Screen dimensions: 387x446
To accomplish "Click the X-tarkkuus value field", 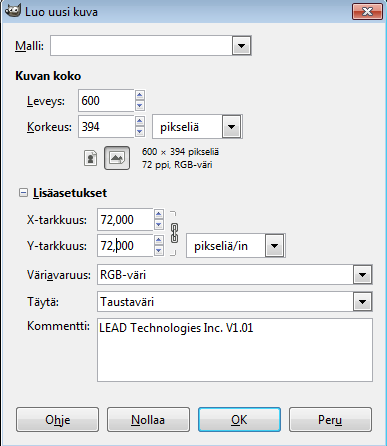I will [125, 219].
